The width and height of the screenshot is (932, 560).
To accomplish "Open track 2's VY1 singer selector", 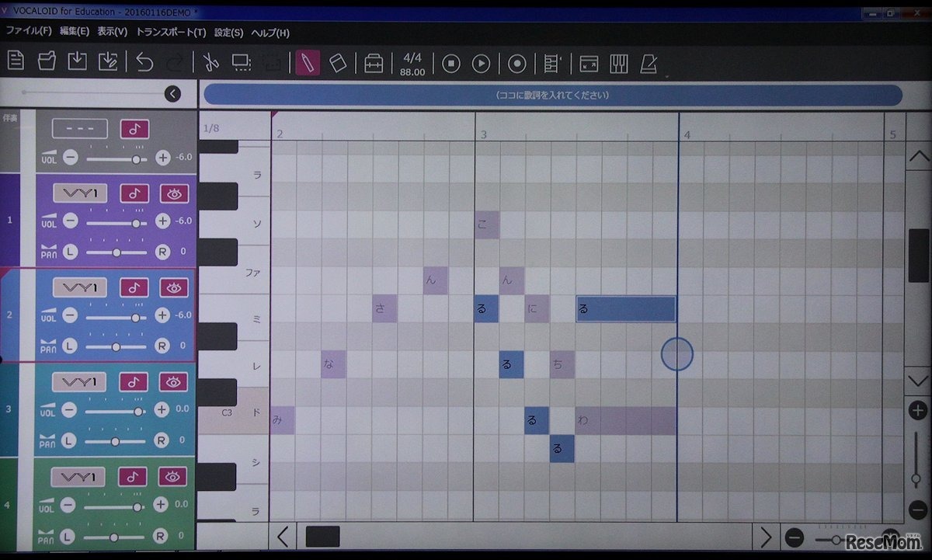I will click(79, 287).
